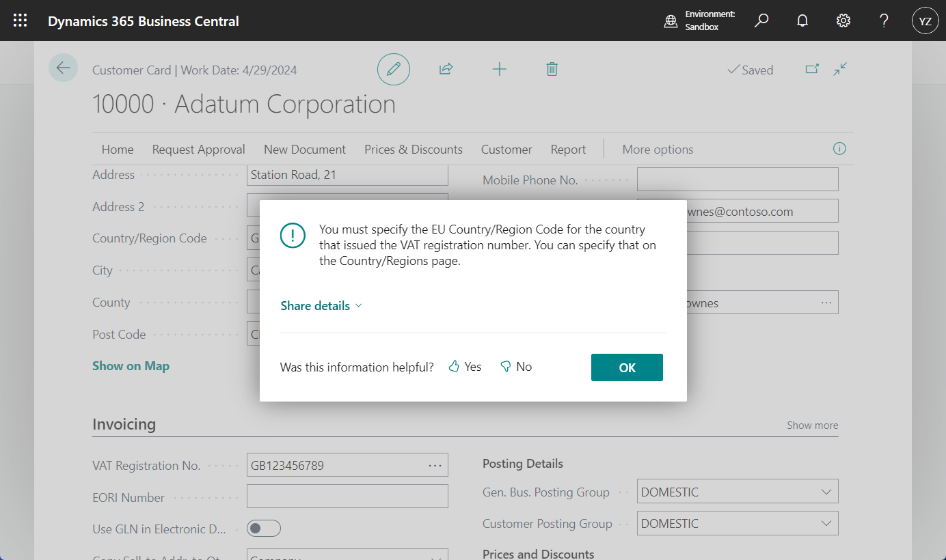The image size is (946, 560).
Task: Click the back arrow on the Customer Card
Action: pyautogui.click(x=63, y=68)
